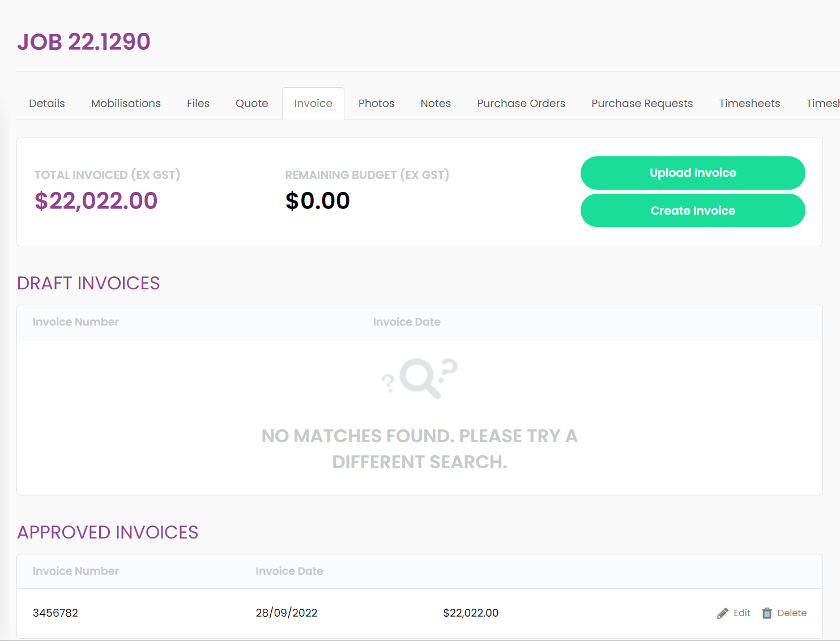Click the Approved Invoices Invoice Date column header
This screenshot has height=641, width=840.
289,571
